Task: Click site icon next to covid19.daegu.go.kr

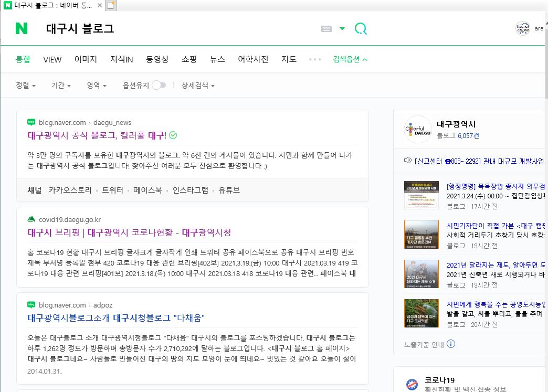Action: click(x=31, y=219)
